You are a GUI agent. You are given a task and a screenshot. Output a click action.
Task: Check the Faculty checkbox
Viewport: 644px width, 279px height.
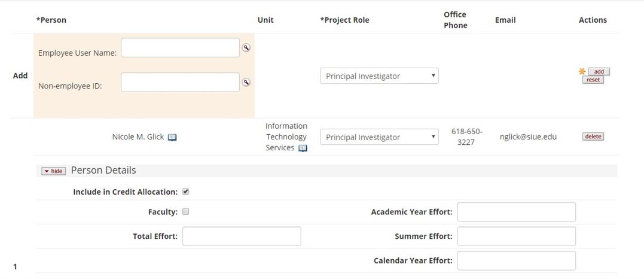[185, 211]
